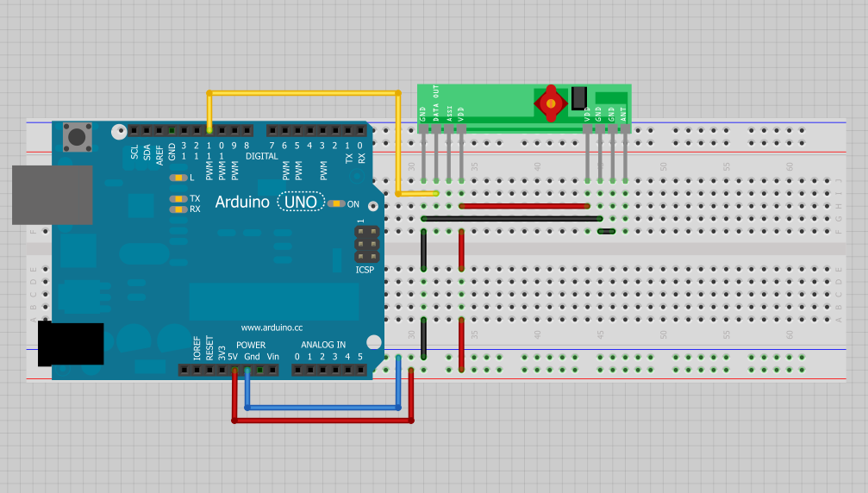Click the "ICSP" label text

tap(365, 270)
